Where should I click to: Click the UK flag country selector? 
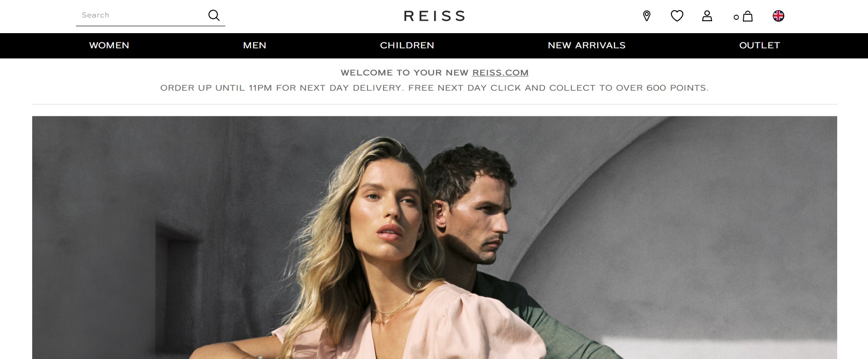(x=778, y=16)
